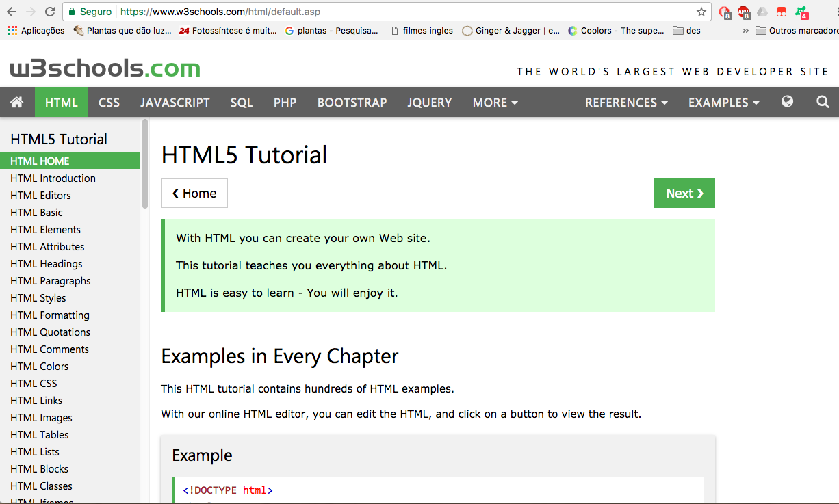
Task: Open HTML Attributes in the sidebar
Action: click(x=70, y=246)
